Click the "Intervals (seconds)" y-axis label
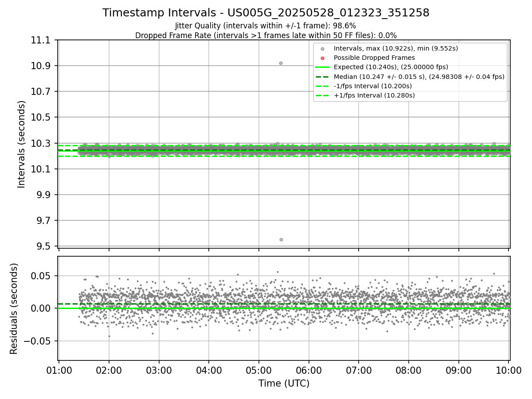The image size is (532, 399). [x=22, y=144]
